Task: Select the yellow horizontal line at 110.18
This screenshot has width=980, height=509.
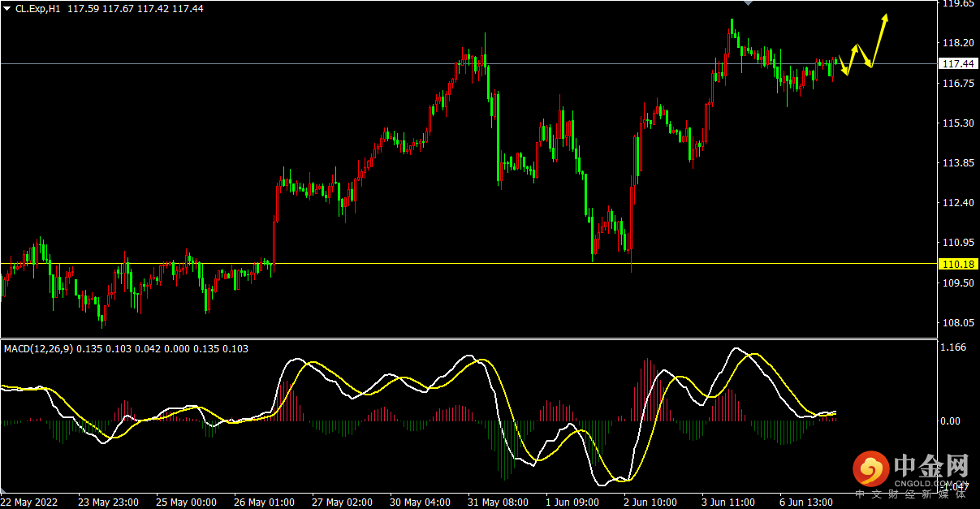Action: coord(468,263)
